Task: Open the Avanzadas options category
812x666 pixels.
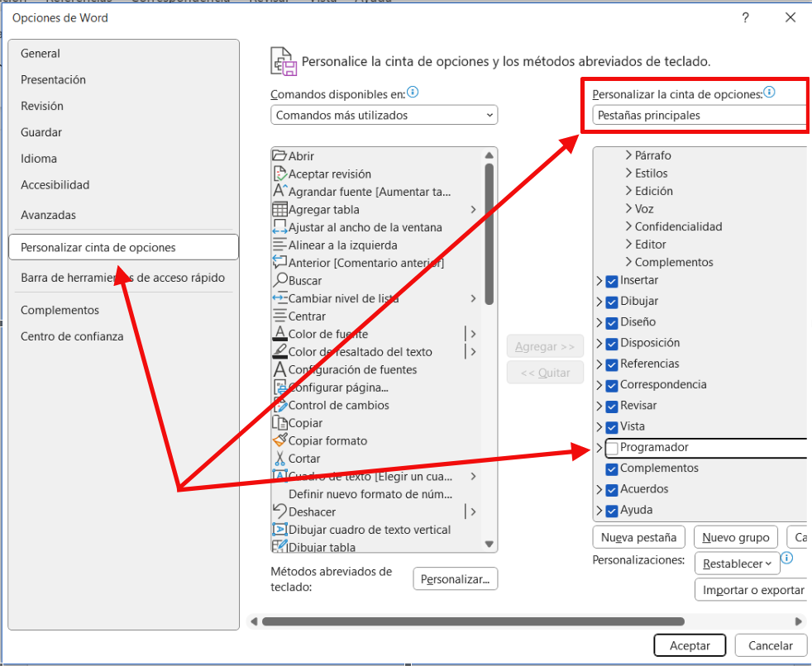Action: tap(48, 215)
